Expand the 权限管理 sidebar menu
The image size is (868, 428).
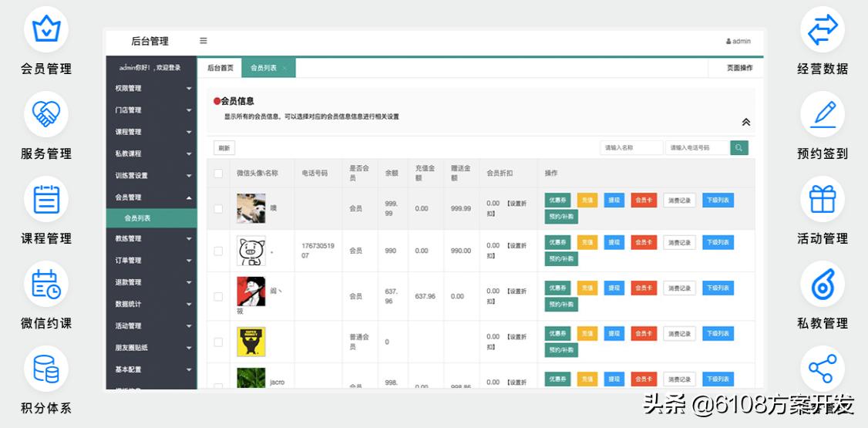click(x=151, y=89)
